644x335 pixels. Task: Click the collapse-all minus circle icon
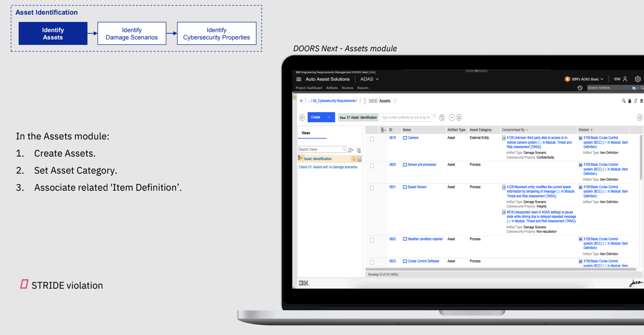coord(451,117)
